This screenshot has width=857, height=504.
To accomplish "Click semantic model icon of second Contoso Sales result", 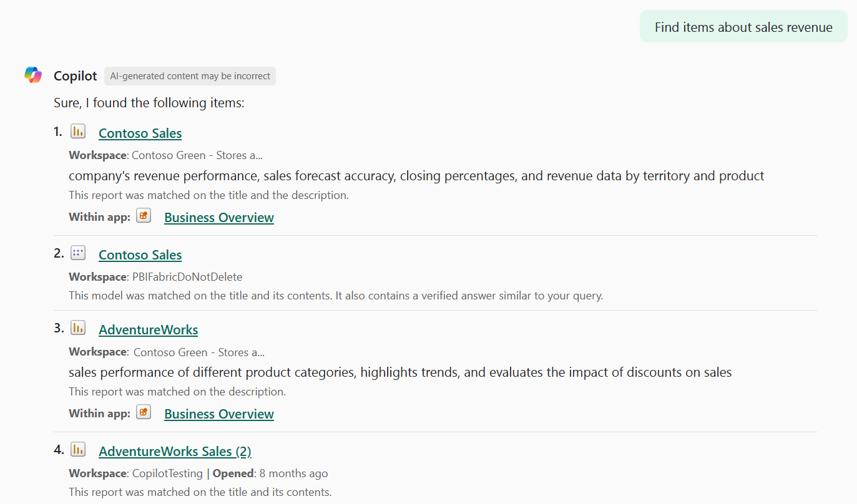I will [78, 253].
